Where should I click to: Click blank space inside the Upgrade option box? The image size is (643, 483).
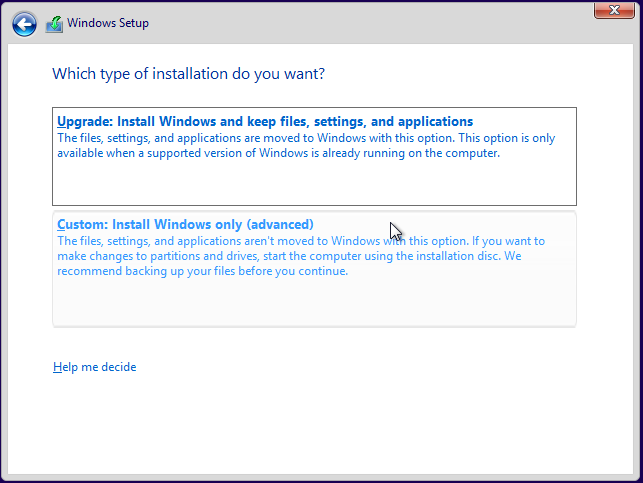coord(314,185)
